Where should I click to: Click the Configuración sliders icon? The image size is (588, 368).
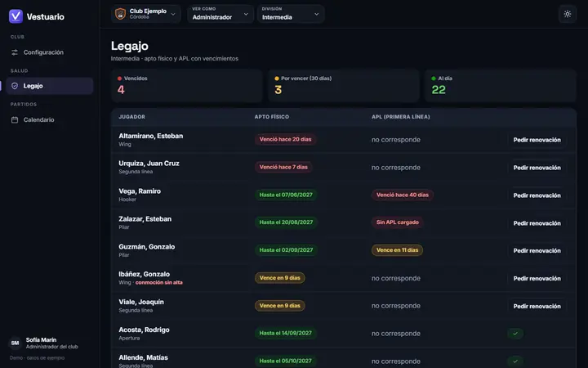point(15,52)
